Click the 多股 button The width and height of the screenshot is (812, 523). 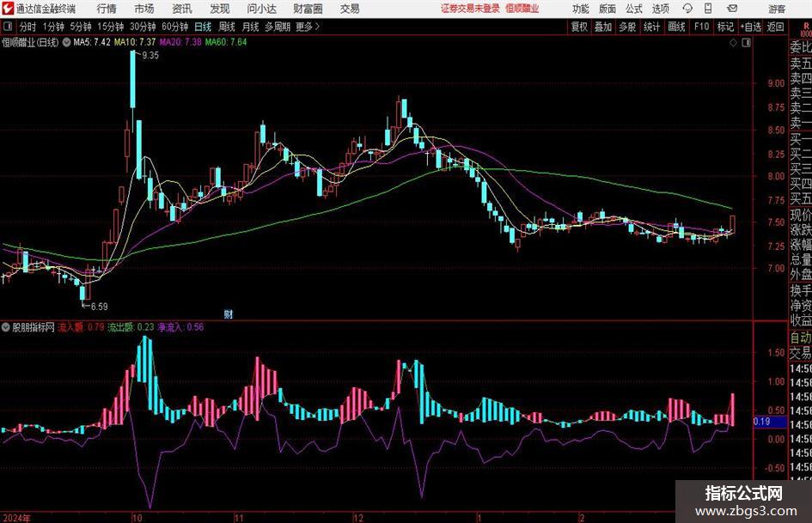tap(627, 27)
